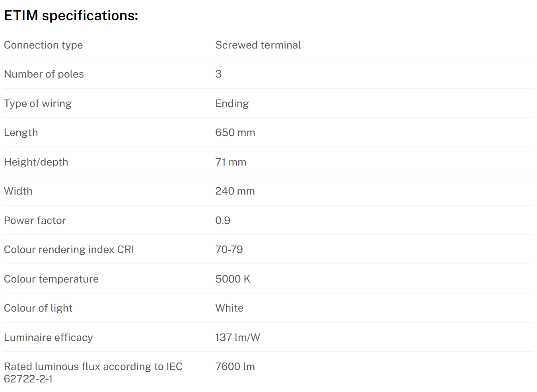This screenshot has height=392, width=537.
Task: Click the Connection type label
Action: [x=43, y=45]
